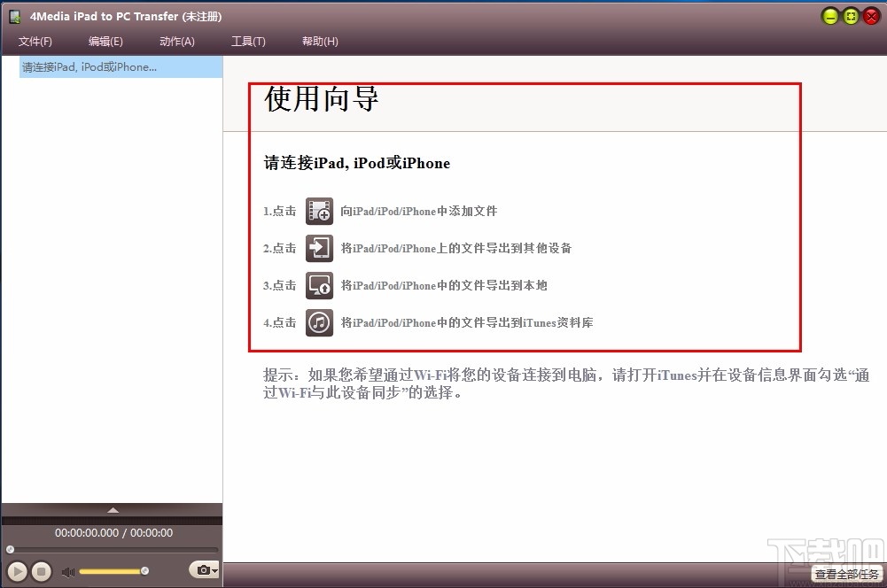887x588 pixels.
Task: Open the export to iTunes library icon
Action: [x=319, y=322]
